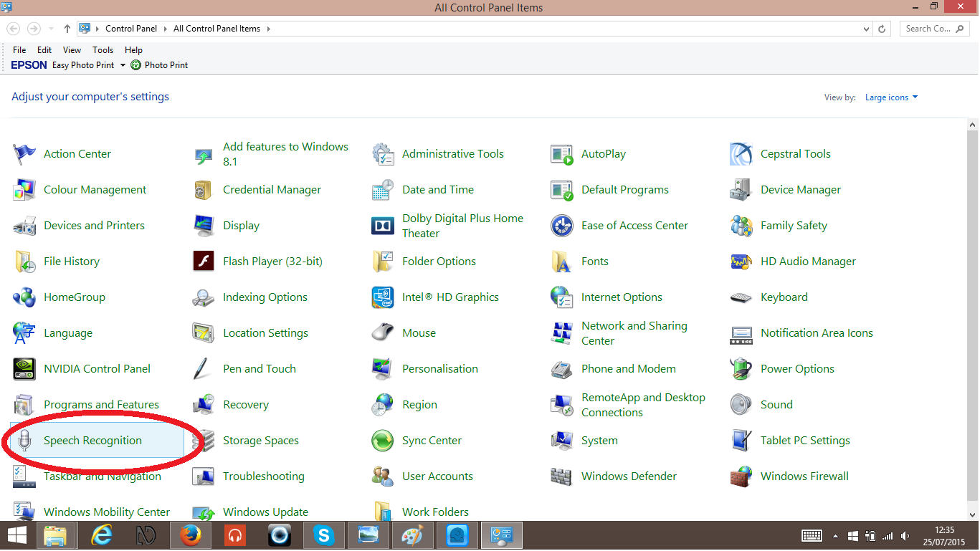Open the Credential Manager safe icon
Viewport: 980px width, 551px height.
[x=204, y=190]
